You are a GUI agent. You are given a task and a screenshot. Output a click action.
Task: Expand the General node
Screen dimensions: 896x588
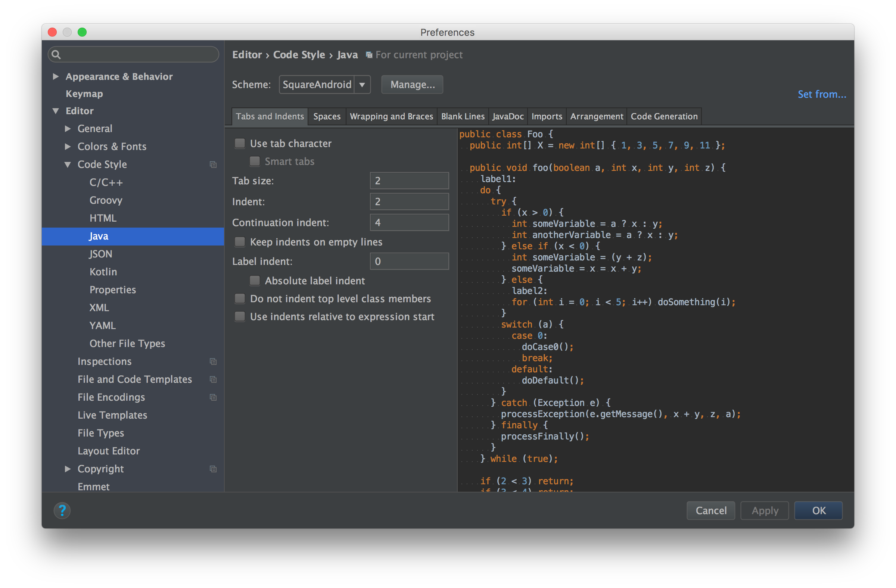[68, 129]
